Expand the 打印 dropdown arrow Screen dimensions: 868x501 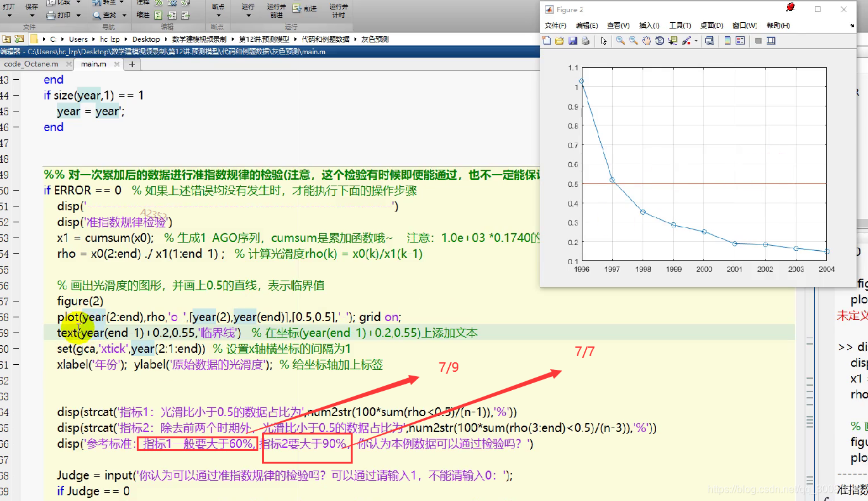pos(79,15)
